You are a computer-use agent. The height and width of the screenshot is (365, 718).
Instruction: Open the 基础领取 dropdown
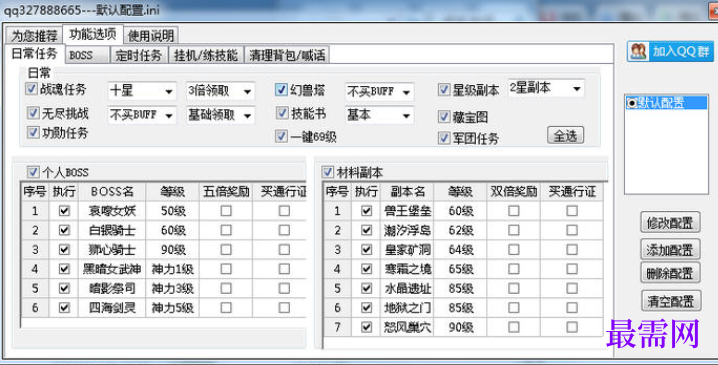[220, 115]
